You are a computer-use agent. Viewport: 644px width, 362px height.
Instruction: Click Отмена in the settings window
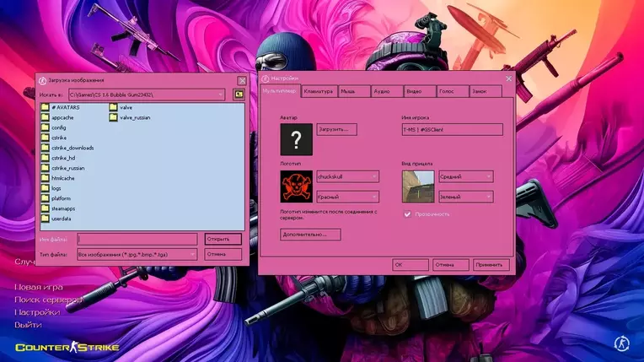[451, 265]
